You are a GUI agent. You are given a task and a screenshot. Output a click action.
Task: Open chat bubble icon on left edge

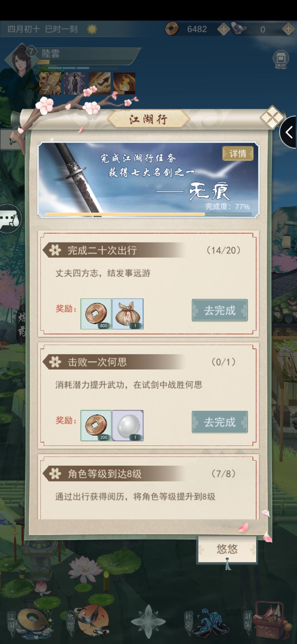pyautogui.click(x=10, y=220)
